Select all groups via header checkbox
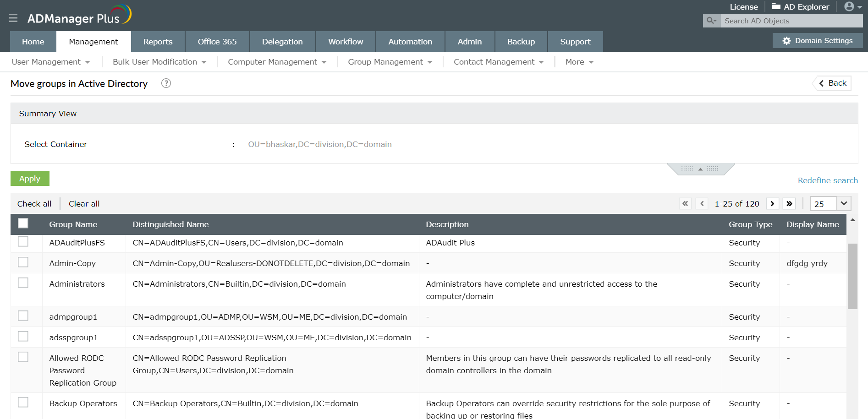 click(x=23, y=223)
